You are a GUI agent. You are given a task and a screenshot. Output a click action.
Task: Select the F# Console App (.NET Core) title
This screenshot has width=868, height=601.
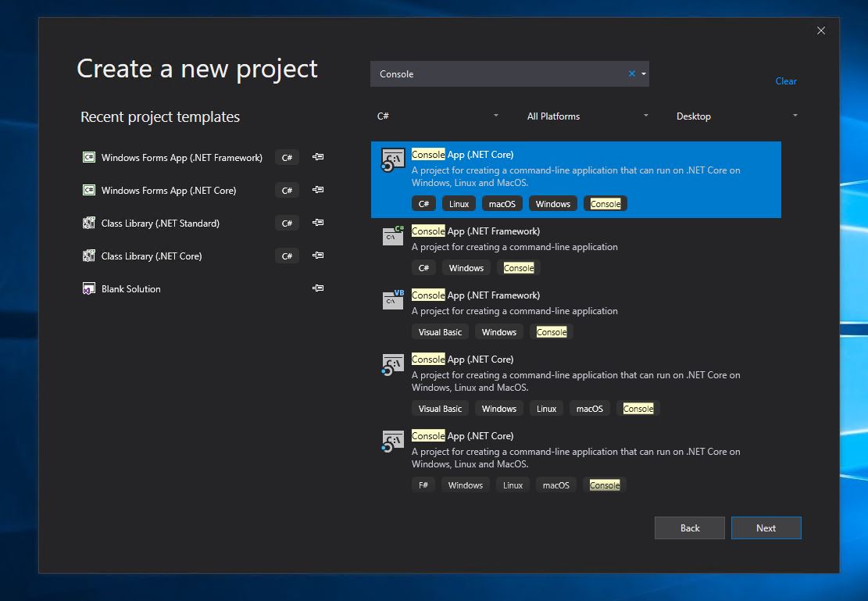[463, 436]
